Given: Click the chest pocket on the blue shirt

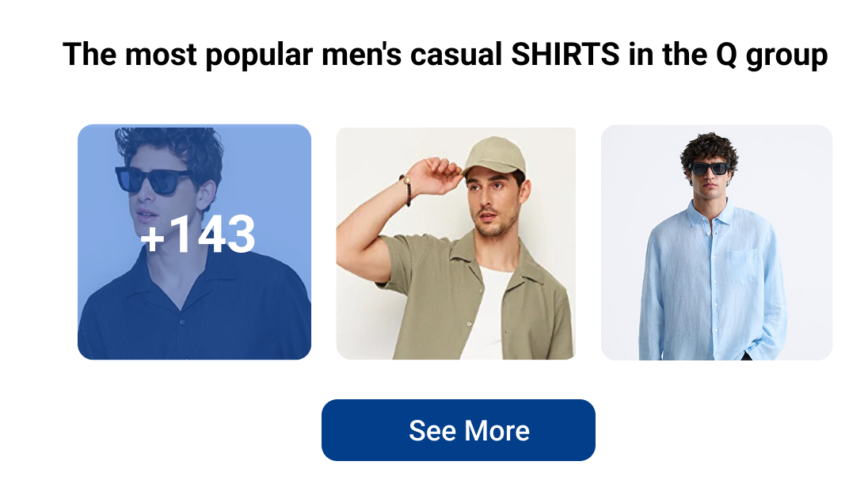Looking at the screenshot, I should (741, 268).
